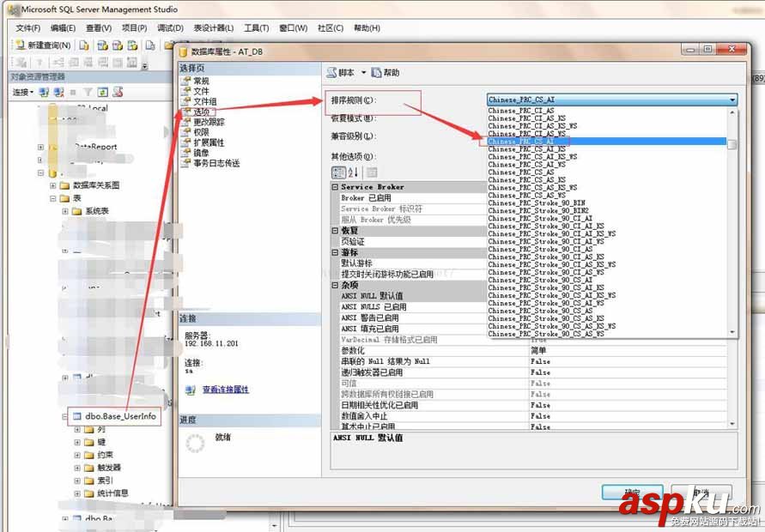Click the property grid scroll down arrow
Screen dimensions: 765x532
pos(732,424)
